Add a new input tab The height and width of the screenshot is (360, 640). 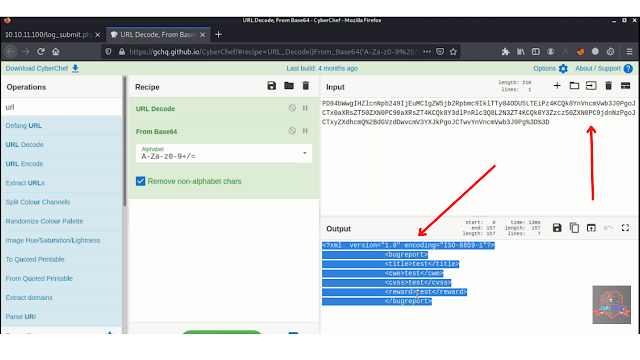point(557,86)
